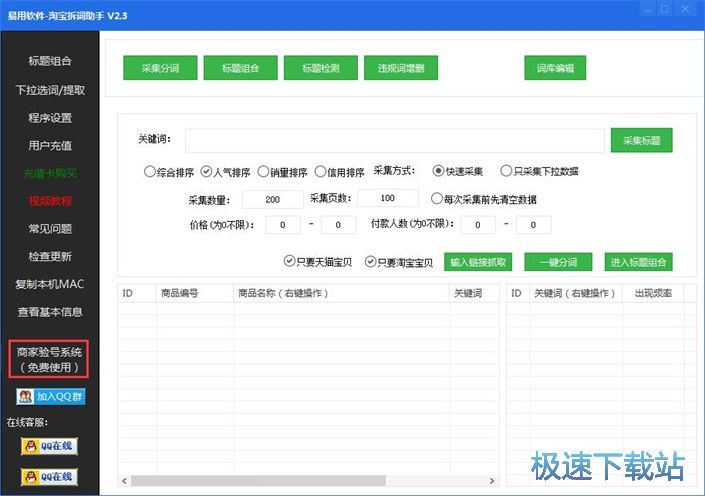Click the ID header of the keyword table

(518, 293)
